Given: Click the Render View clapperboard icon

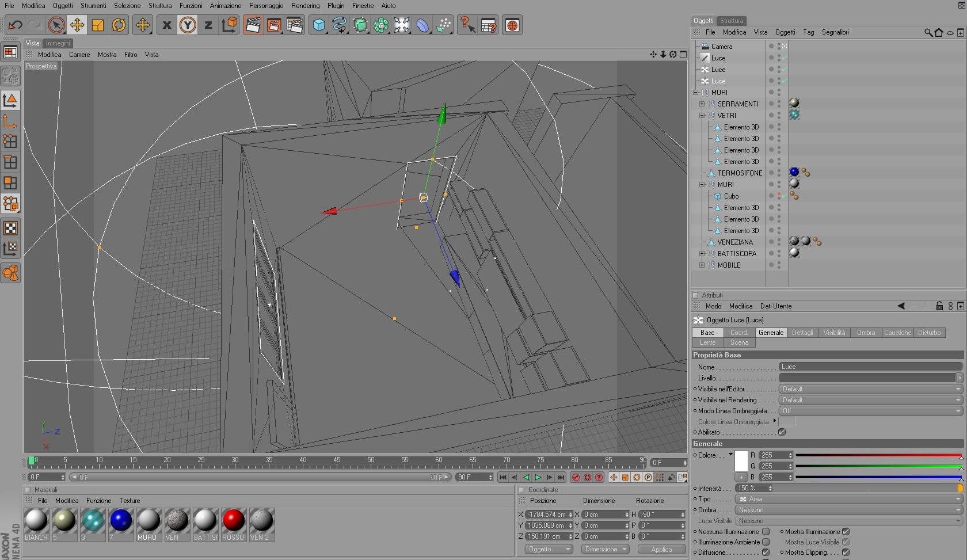Looking at the screenshot, I should tap(253, 25).
